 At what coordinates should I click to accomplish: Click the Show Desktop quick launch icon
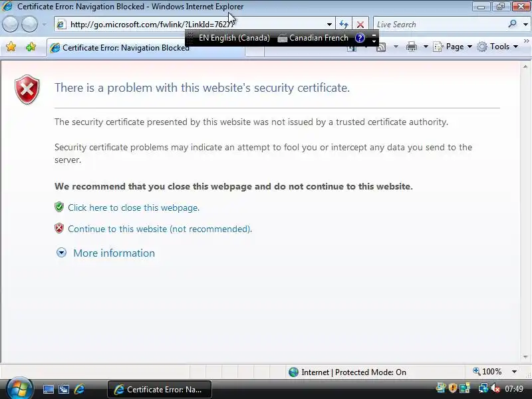(48, 389)
